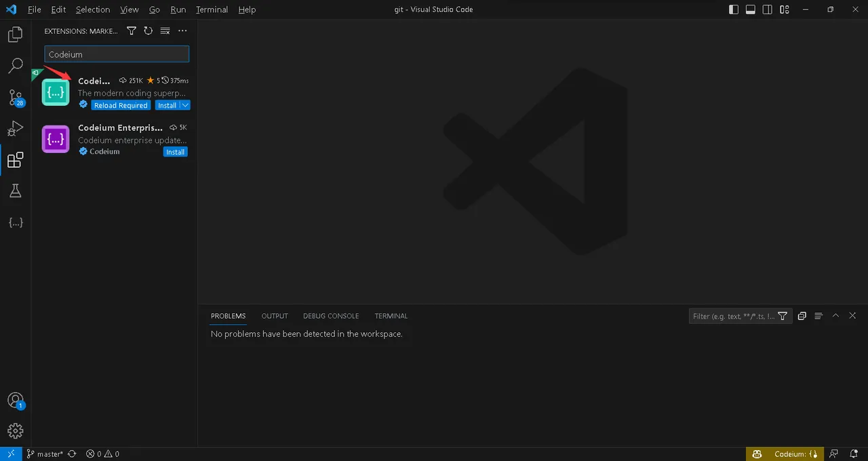The width and height of the screenshot is (868, 461).
Task: Filter extensions with the funnel icon
Action: point(132,31)
